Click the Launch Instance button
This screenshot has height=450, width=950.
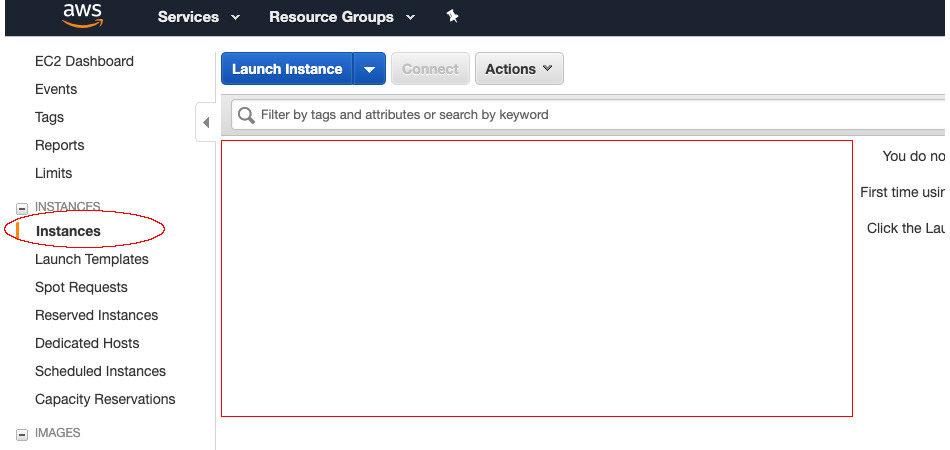[x=287, y=69]
